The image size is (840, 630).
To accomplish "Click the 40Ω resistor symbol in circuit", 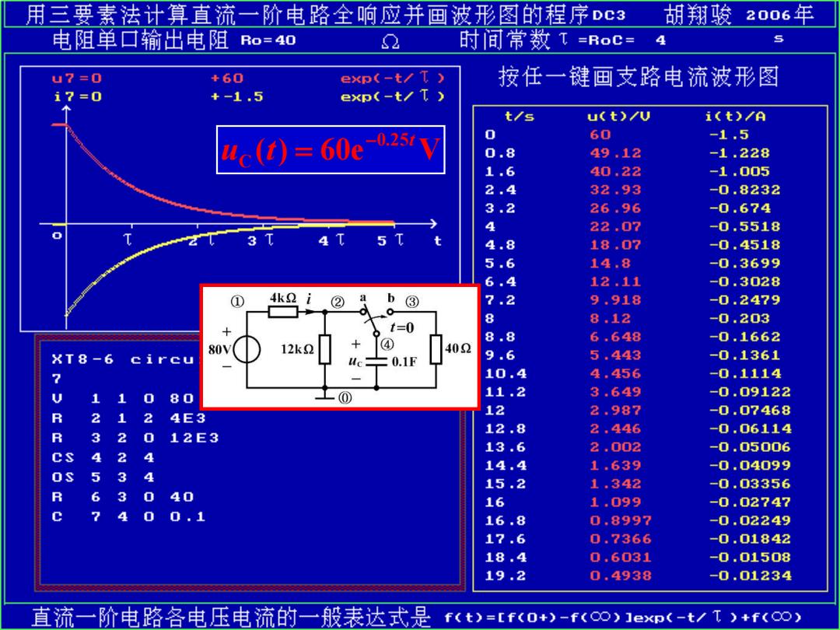I will tap(436, 348).
